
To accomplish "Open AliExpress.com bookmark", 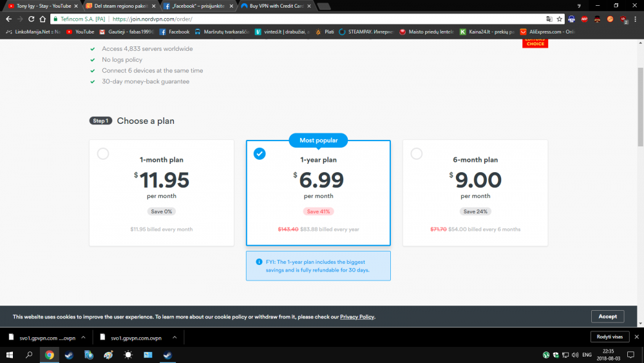I will coord(547,32).
